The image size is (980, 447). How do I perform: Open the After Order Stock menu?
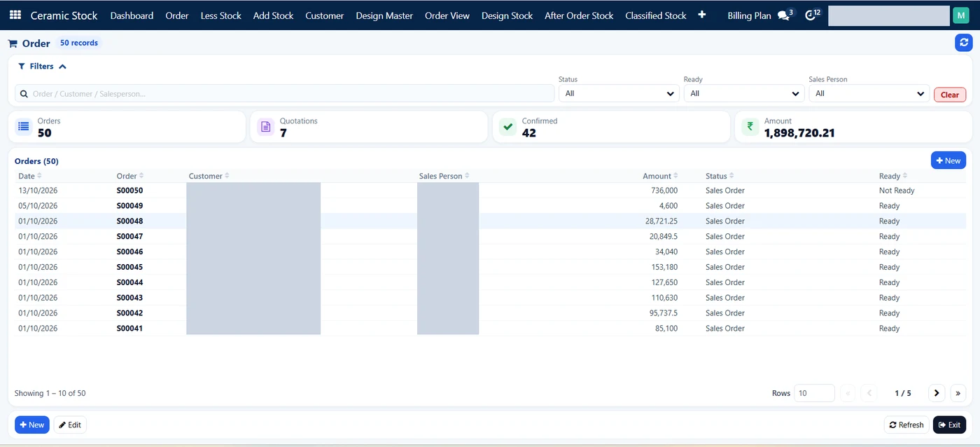(579, 15)
